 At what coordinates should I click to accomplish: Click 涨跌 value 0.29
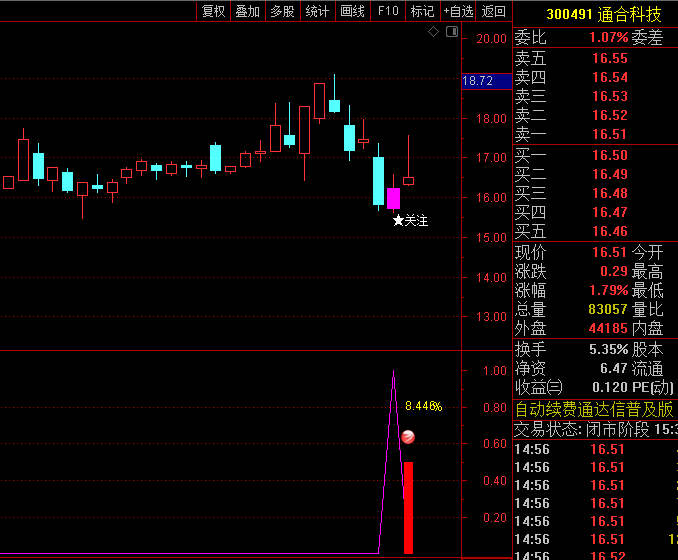(614, 271)
